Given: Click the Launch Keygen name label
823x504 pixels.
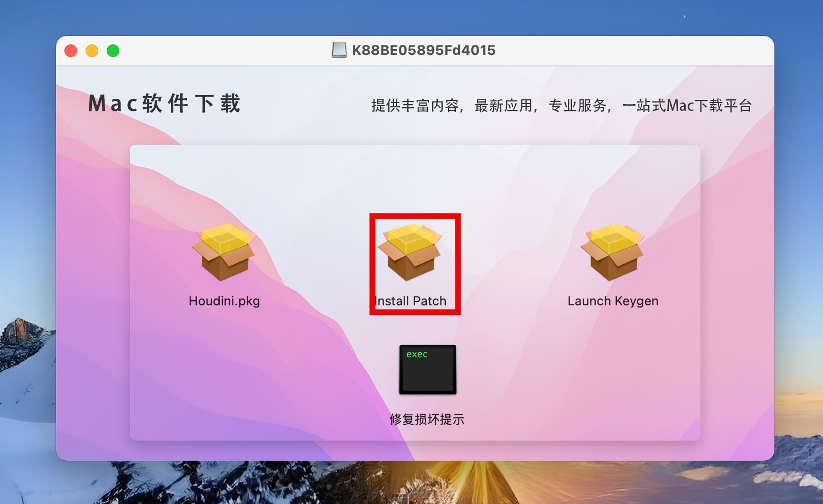Looking at the screenshot, I should [613, 301].
